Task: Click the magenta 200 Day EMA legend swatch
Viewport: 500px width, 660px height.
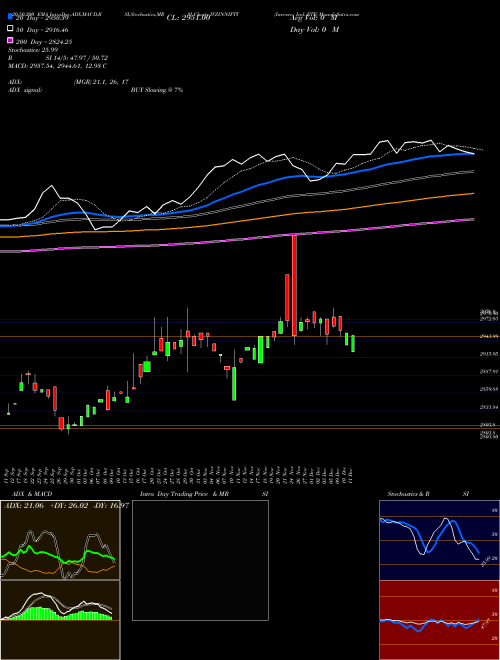Action: tap(11, 40)
